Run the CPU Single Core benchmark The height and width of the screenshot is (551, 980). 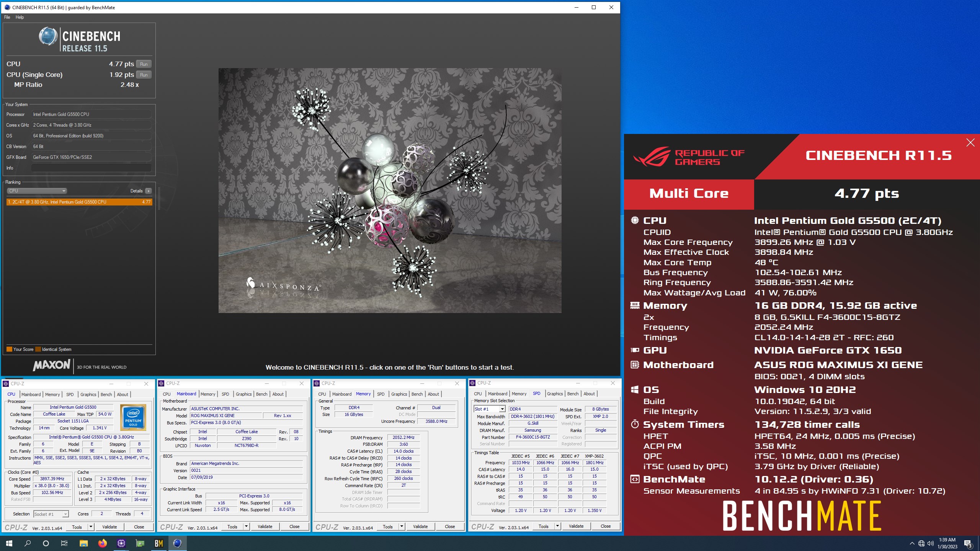[144, 75]
